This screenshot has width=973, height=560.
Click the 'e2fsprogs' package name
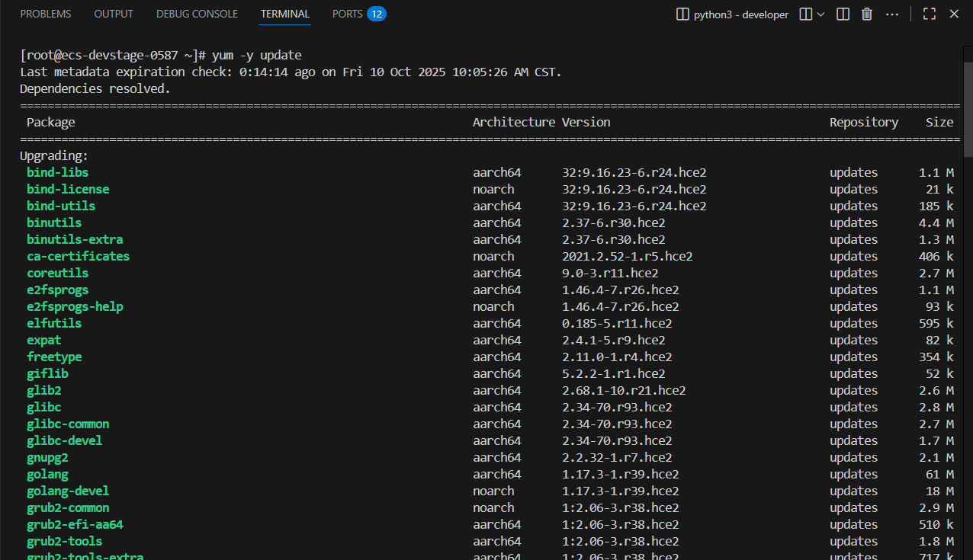[58, 290]
